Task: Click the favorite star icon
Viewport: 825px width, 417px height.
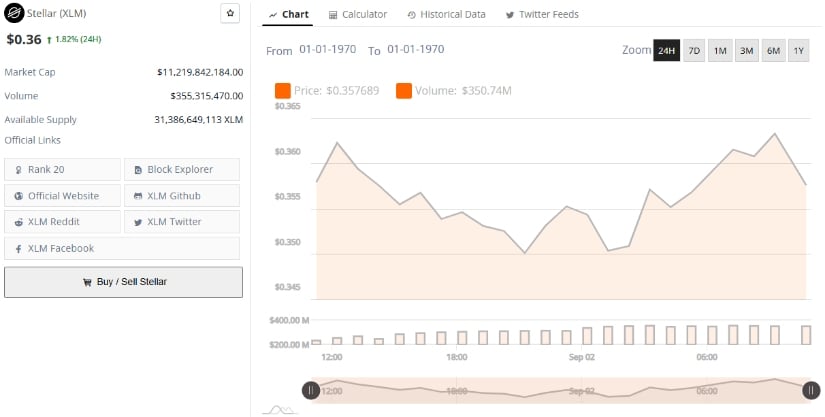Action: click(230, 14)
